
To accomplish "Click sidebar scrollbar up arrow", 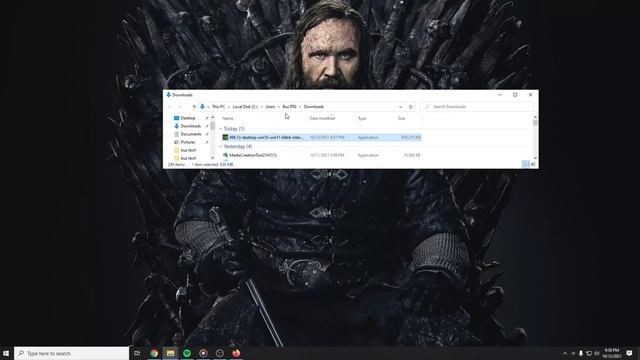I will 212,118.
